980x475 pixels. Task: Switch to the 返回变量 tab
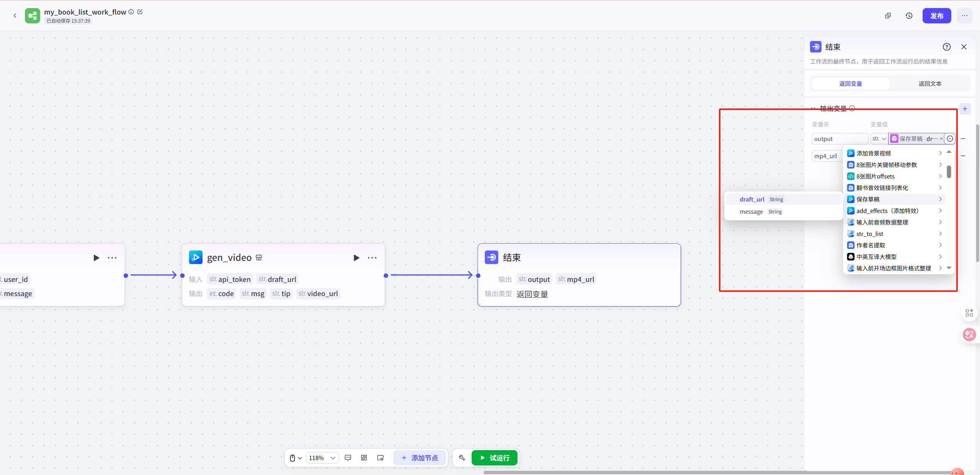[x=851, y=84]
